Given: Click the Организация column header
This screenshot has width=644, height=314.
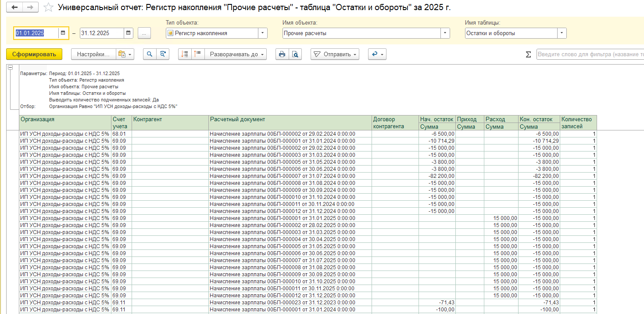Looking at the screenshot, I should click(65, 123).
